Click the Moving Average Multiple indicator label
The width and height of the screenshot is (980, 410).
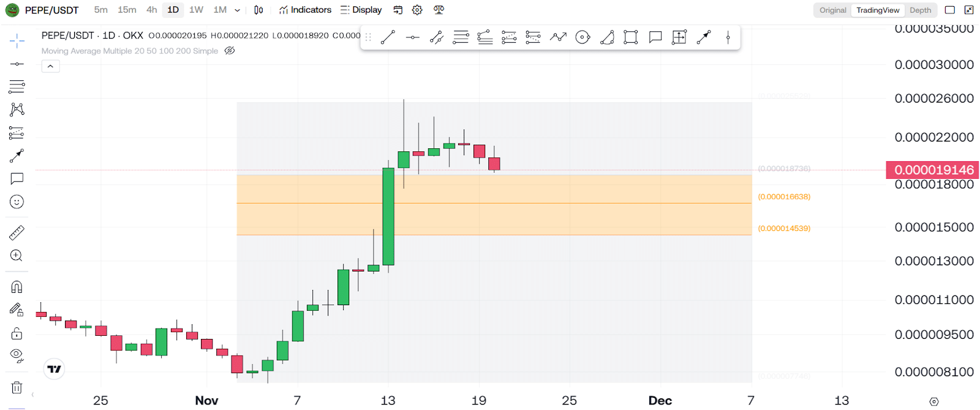[x=130, y=51]
